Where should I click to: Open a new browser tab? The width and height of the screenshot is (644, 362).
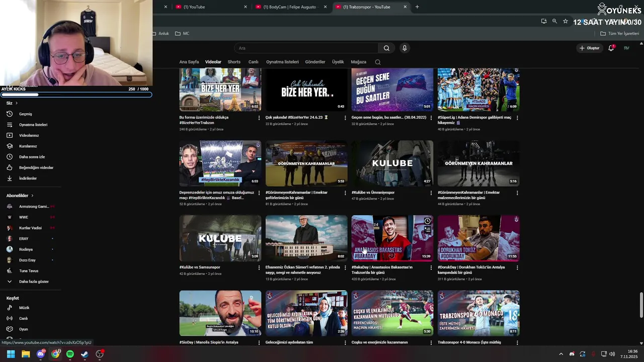point(417,7)
